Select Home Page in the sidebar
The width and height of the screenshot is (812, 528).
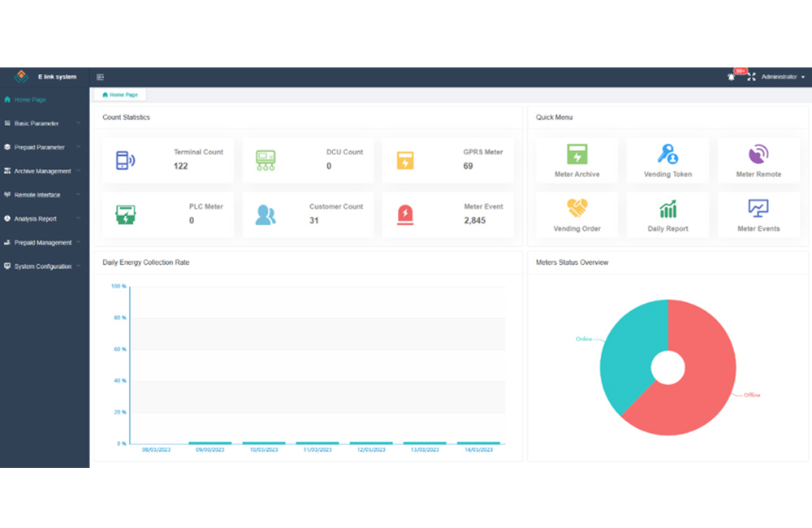pyautogui.click(x=31, y=100)
